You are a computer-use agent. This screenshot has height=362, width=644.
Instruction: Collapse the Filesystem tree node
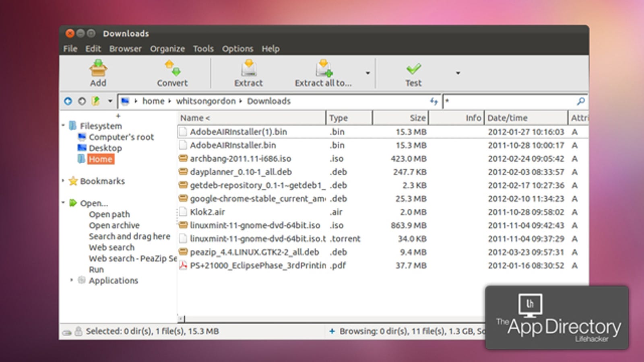63,125
